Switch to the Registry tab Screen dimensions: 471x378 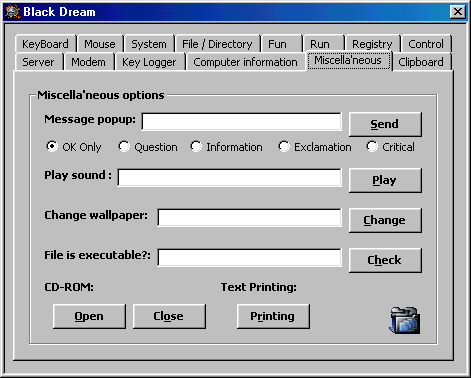point(372,44)
